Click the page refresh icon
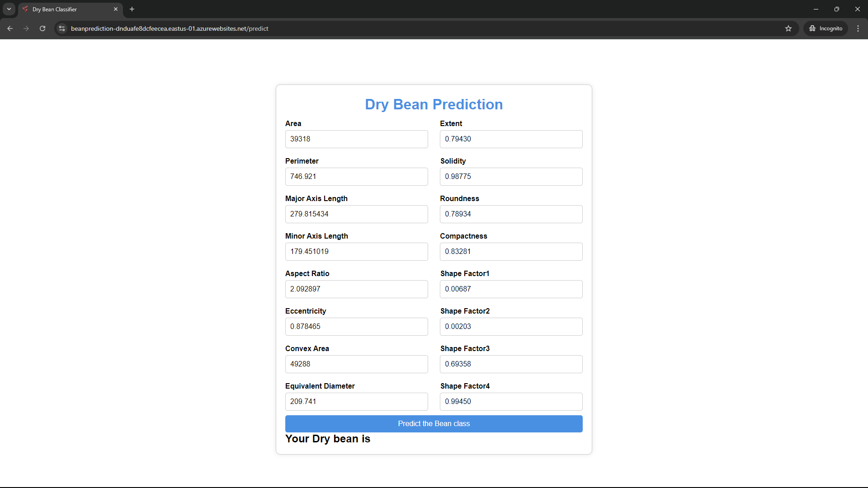This screenshot has height=488, width=868. click(x=43, y=28)
